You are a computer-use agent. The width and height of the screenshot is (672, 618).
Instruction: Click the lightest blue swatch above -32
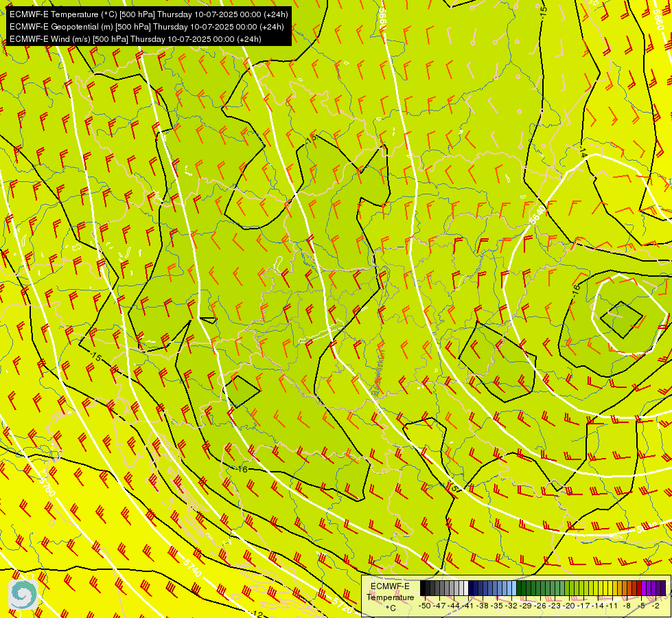click(x=514, y=588)
